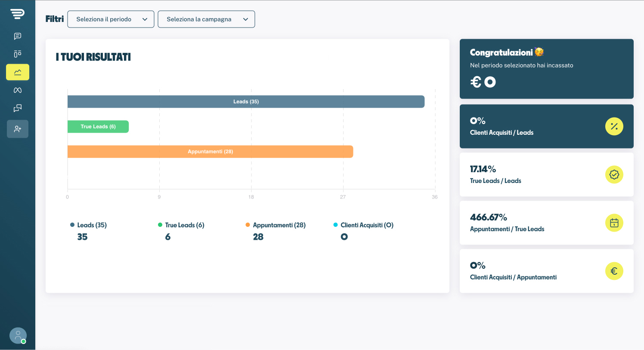Screen dimensions: 644x350
Task: Click the blue Leads legend color dot
Action: tap(72, 225)
